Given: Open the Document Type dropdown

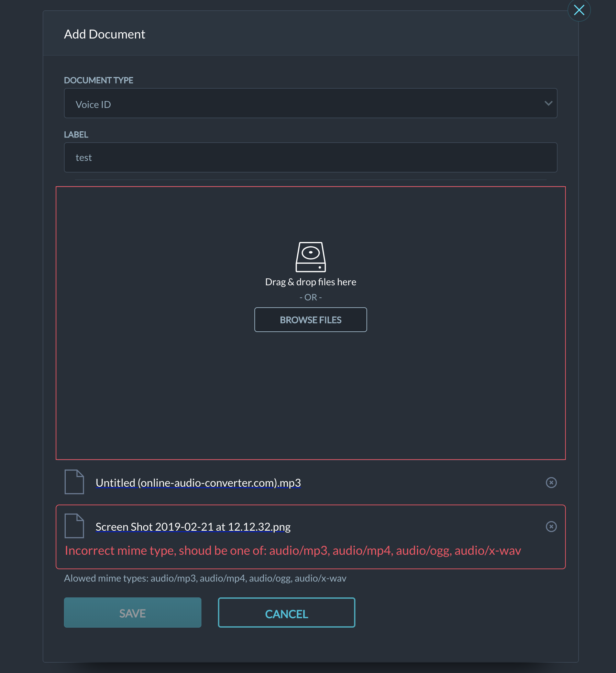Looking at the screenshot, I should 310,103.
